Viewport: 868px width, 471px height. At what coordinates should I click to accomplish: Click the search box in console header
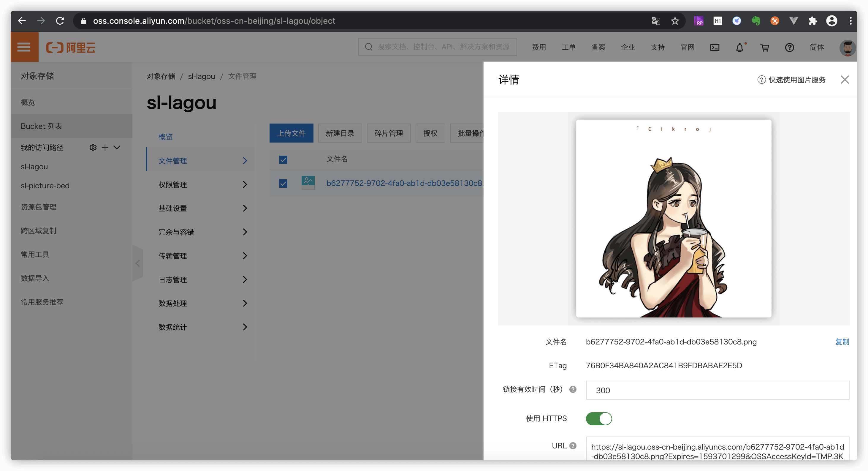(437, 47)
